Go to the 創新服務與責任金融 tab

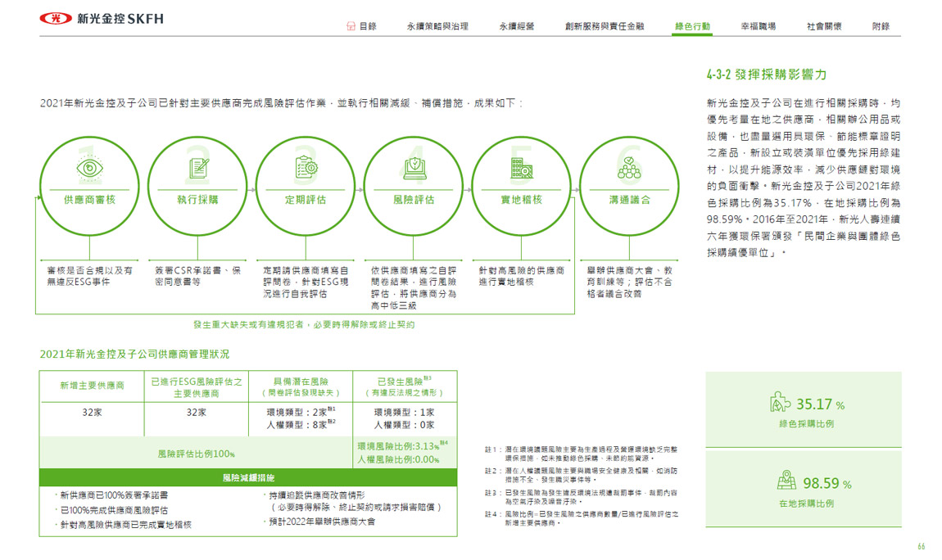pyautogui.click(x=605, y=26)
